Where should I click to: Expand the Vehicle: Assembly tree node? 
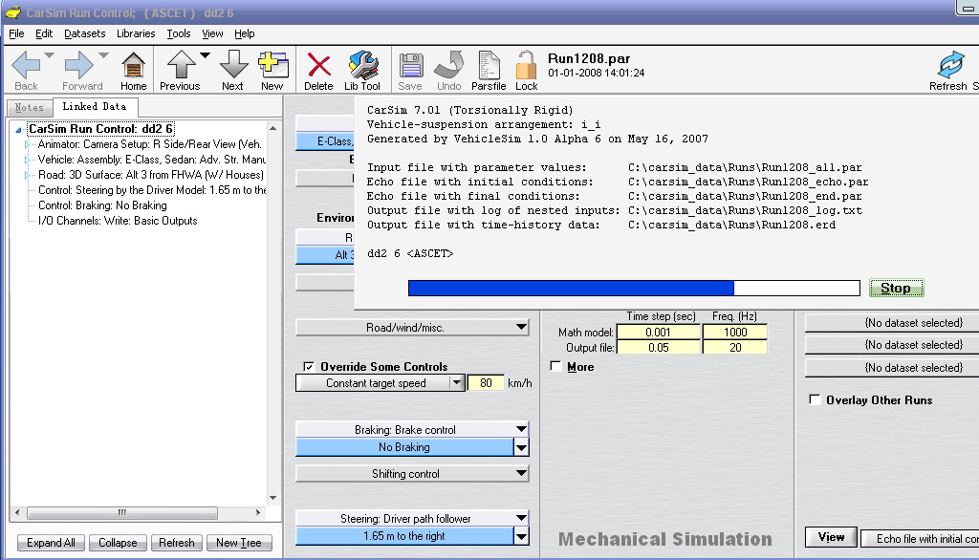(x=27, y=160)
